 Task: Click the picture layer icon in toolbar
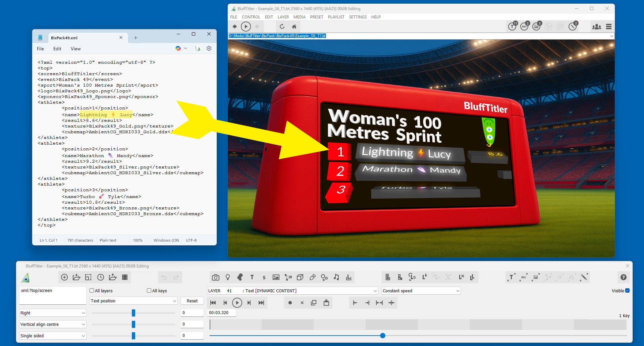point(276,277)
